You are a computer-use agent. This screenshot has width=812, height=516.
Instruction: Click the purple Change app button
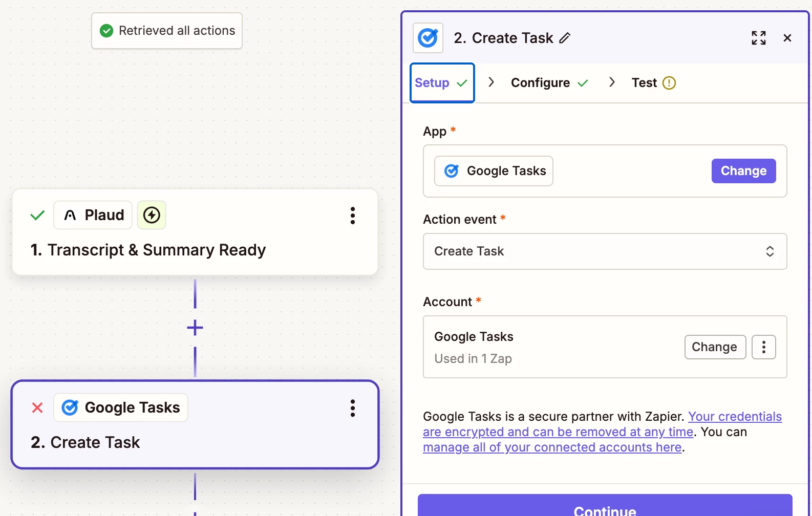click(x=743, y=171)
